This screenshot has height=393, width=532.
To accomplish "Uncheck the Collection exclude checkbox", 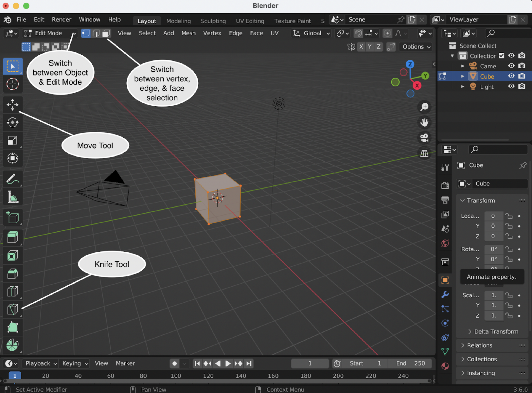I will [502, 56].
